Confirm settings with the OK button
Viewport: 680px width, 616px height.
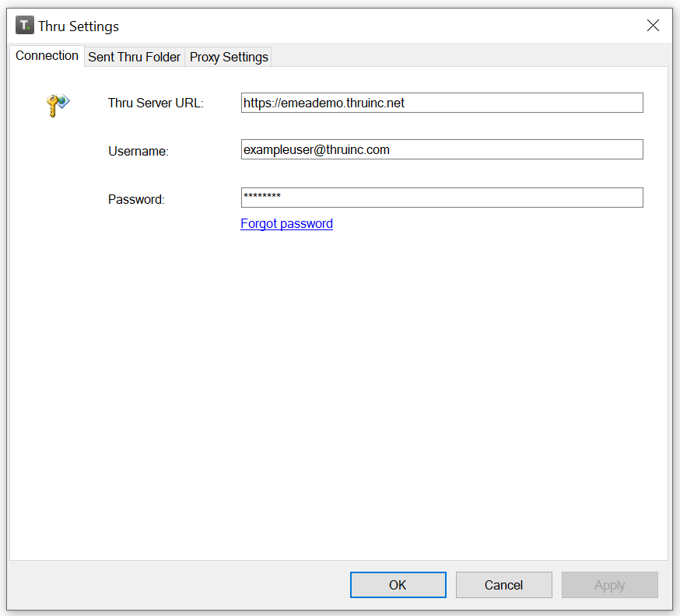tap(398, 585)
